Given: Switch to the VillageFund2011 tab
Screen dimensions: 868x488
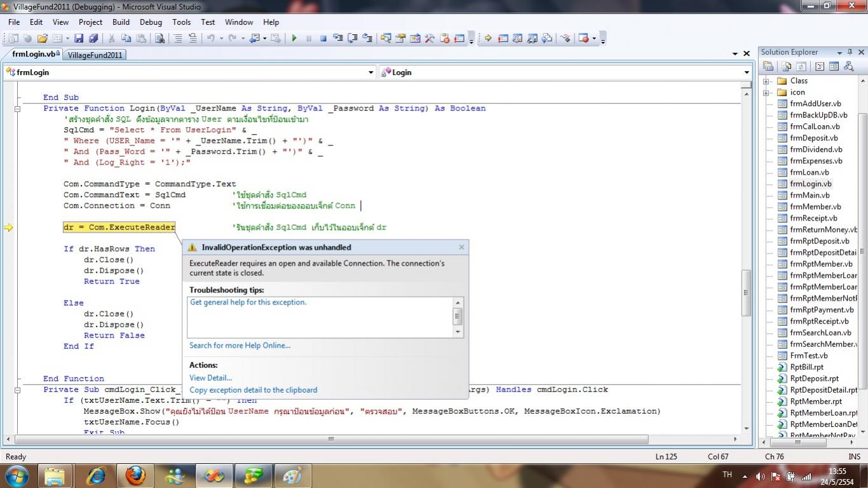Looking at the screenshot, I should pos(95,55).
